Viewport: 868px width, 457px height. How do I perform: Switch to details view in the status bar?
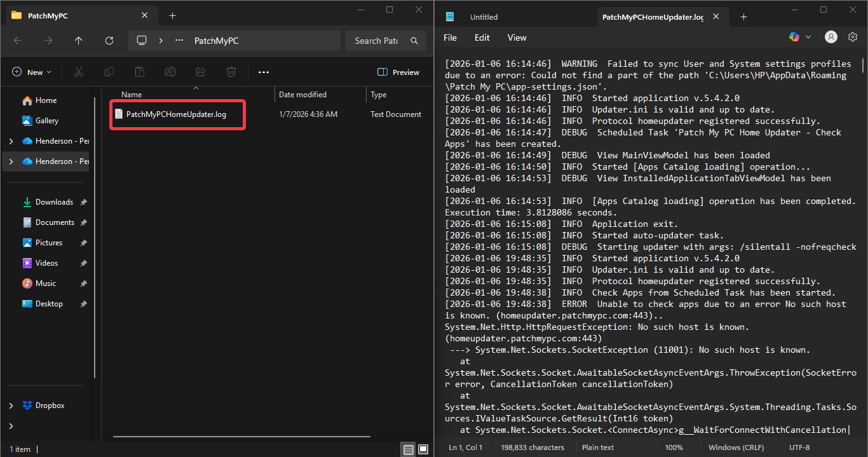407,449
